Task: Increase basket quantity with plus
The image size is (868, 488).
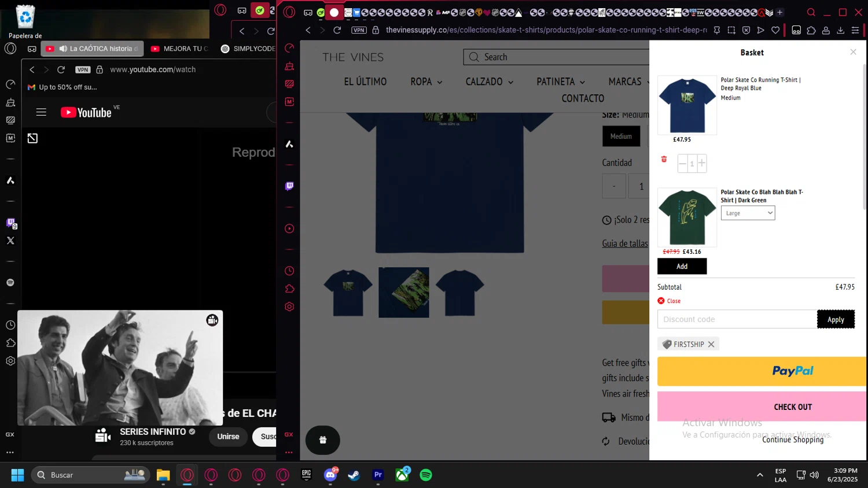Action: pos(702,163)
